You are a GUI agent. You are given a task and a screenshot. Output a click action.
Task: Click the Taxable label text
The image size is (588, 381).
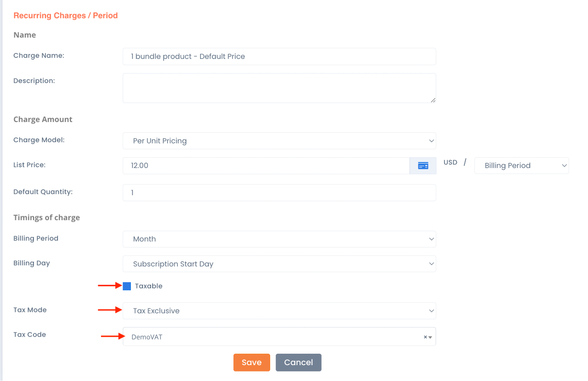pos(148,286)
